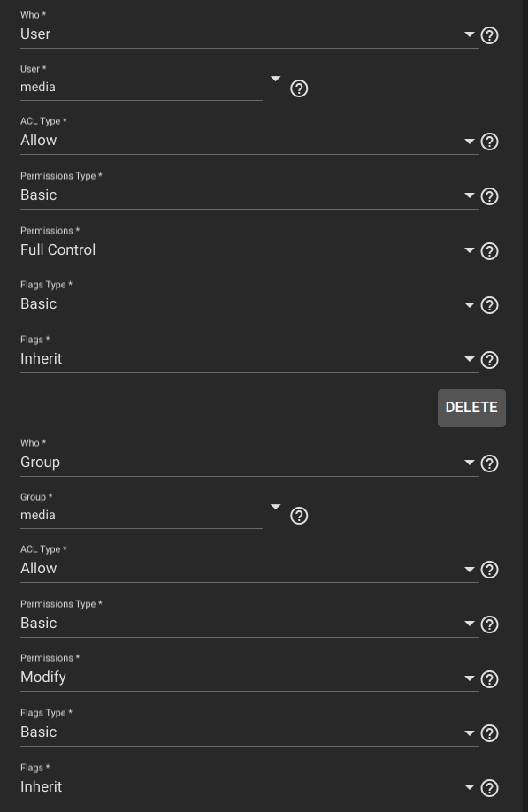Screen dimensions: 528x812
Task: Open dropdown arrow beside Group media field
Action: tap(275, 507)
